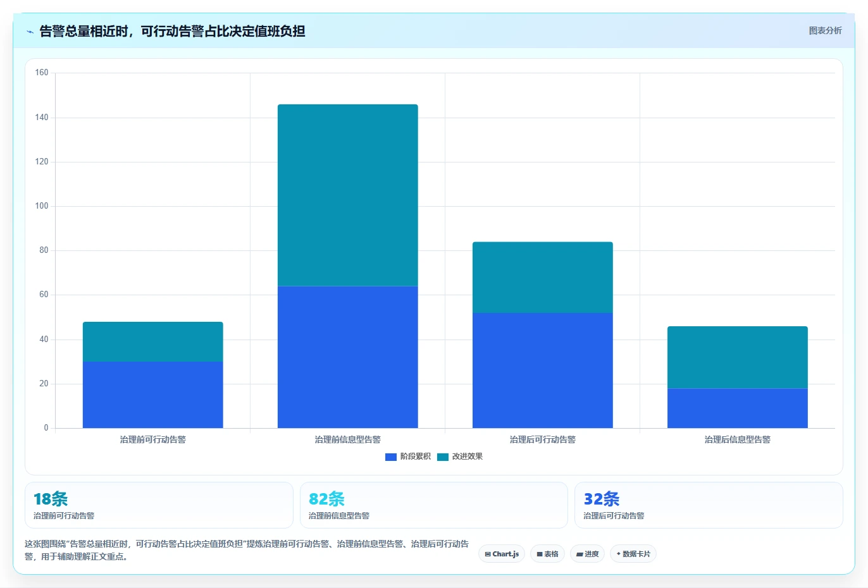Select the 进度 tag chip
Image resolution: width=868 pixels, height=588 pixels.
[x=587, y=554]
